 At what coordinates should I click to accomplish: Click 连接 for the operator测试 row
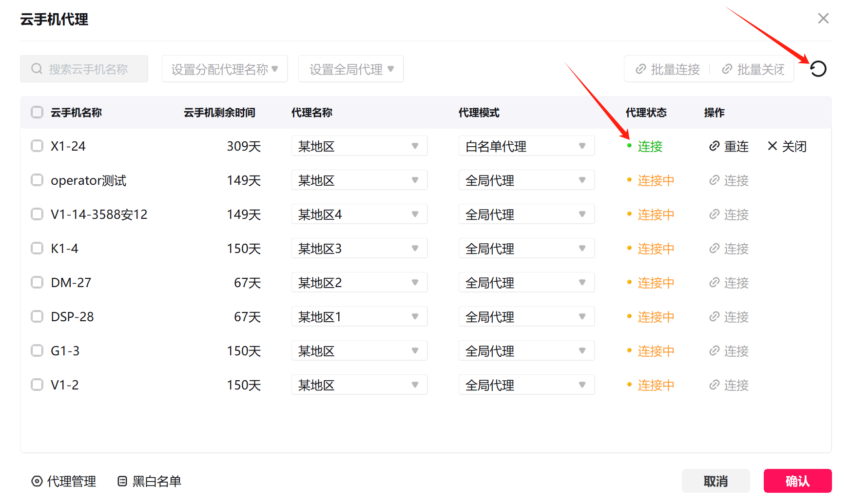[x=729, y=180]
